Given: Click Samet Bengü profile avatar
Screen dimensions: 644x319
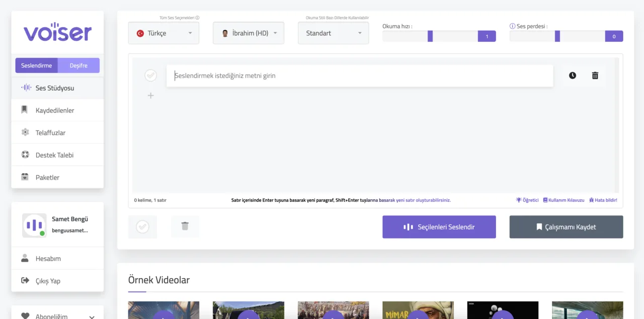Looking at the screenshot, I should pos(34,225).
